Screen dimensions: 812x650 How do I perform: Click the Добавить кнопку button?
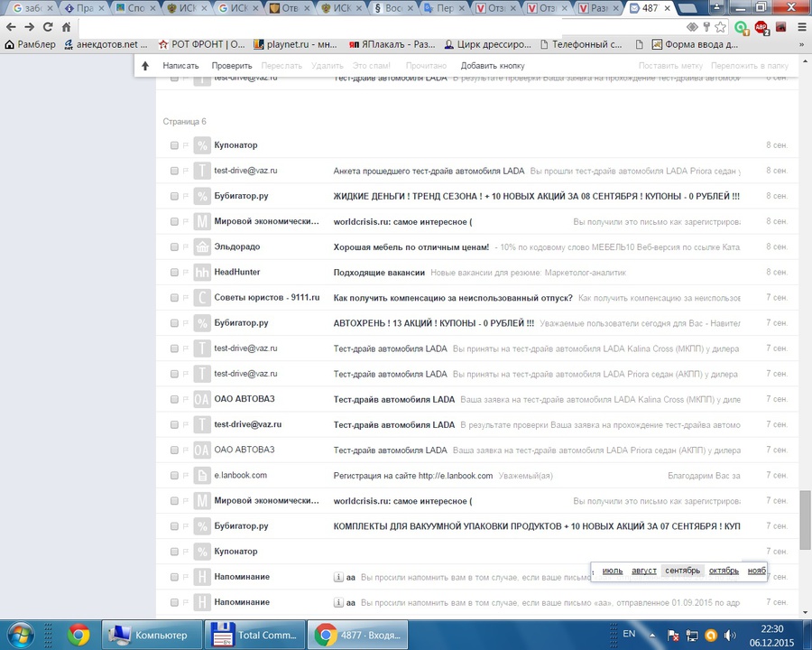tap(493, 66)
